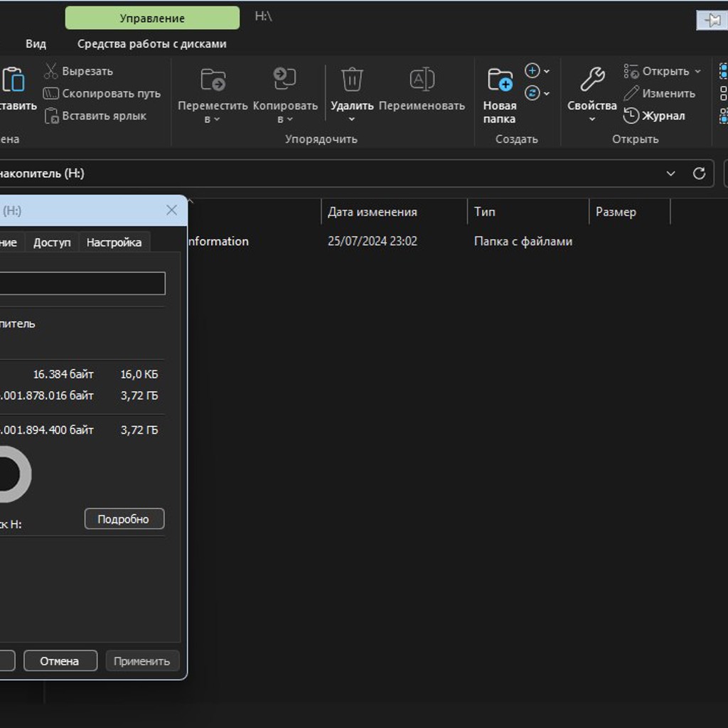Switch to the Доступ dialog tab
Screen dimensions: 728x728
[x=52, y=242]
